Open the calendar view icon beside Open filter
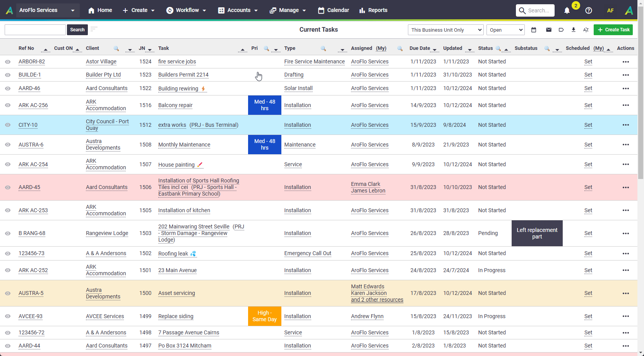 [534, 30]
